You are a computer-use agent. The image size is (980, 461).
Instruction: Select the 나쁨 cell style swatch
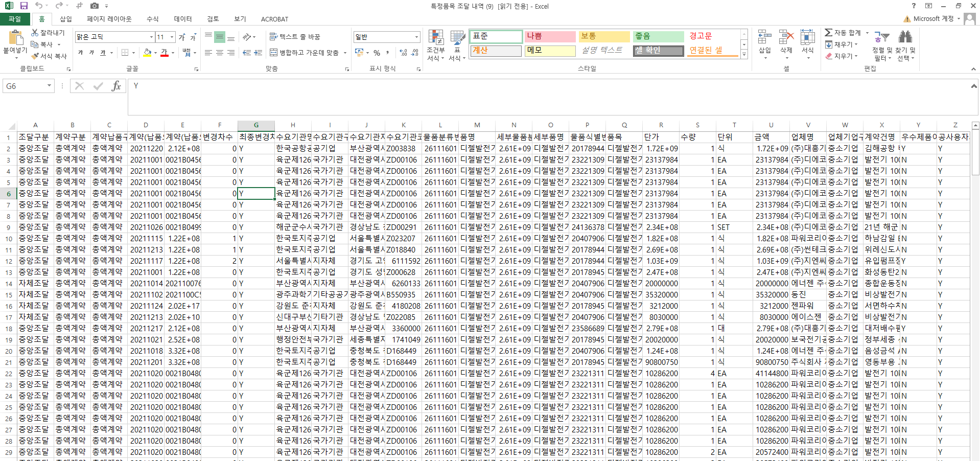coord(550,36)
